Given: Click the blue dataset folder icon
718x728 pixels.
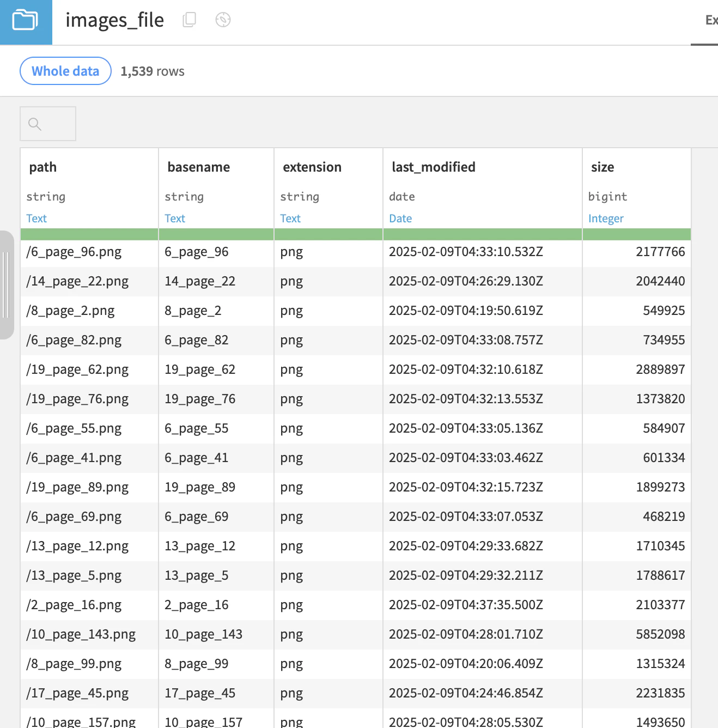Looking at the screenshot, I should click(26, 22).
